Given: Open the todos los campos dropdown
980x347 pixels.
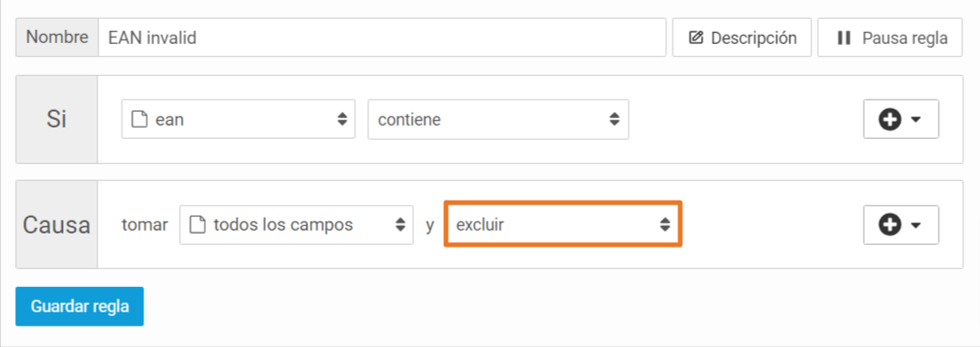Looking at the screenshot, I should coord(296,224).
